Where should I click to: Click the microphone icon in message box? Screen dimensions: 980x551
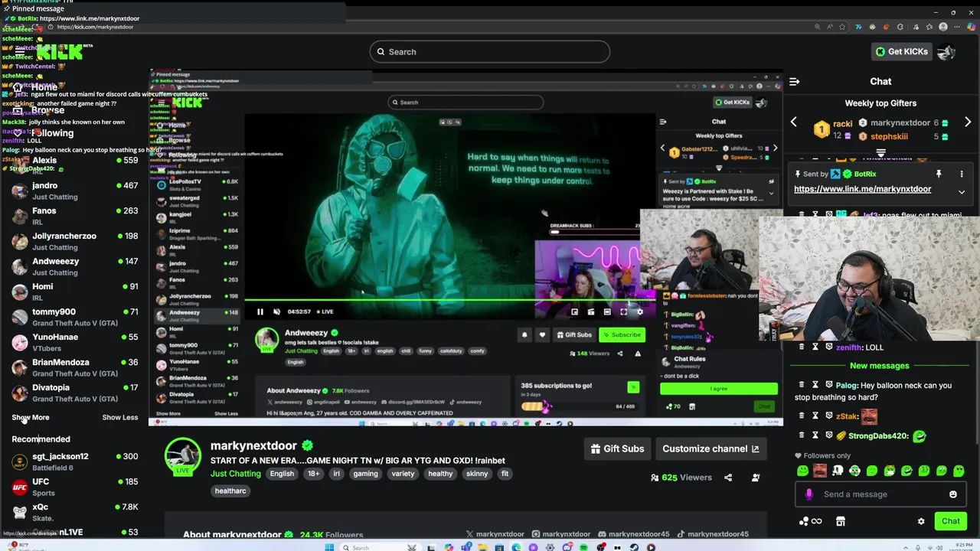[808, 494]
